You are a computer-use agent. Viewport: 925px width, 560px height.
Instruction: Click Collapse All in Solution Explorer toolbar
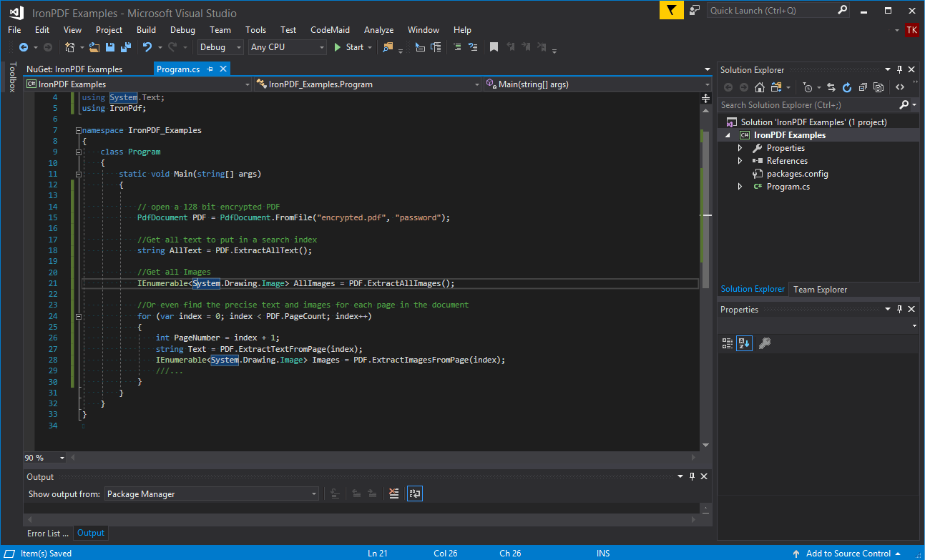point(863,87)
